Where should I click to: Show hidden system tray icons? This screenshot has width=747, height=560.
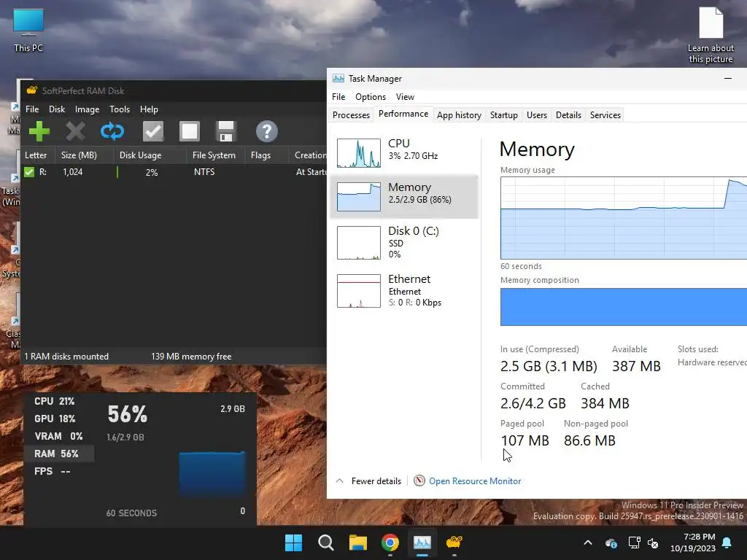click(x=588, y=542)
